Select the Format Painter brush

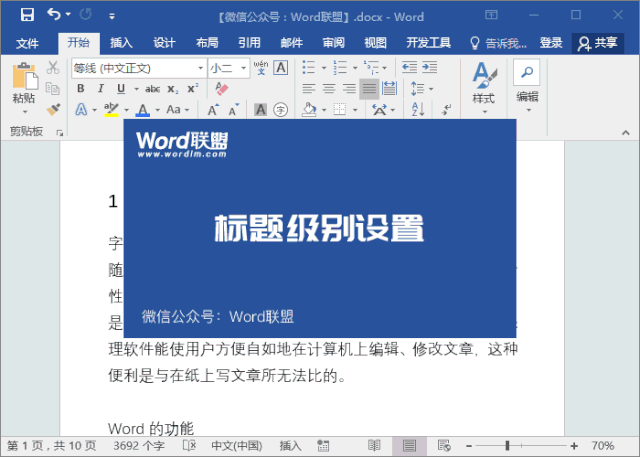[x=53, y=109]
